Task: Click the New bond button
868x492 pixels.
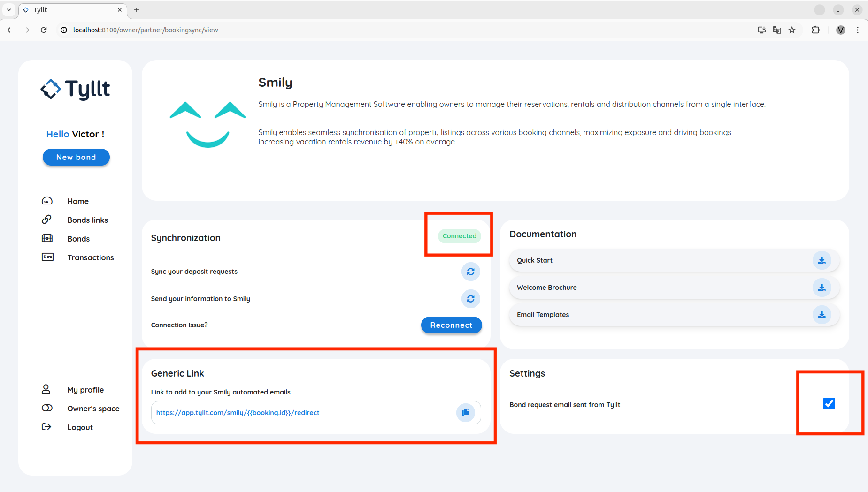Action: pos(76,157)
